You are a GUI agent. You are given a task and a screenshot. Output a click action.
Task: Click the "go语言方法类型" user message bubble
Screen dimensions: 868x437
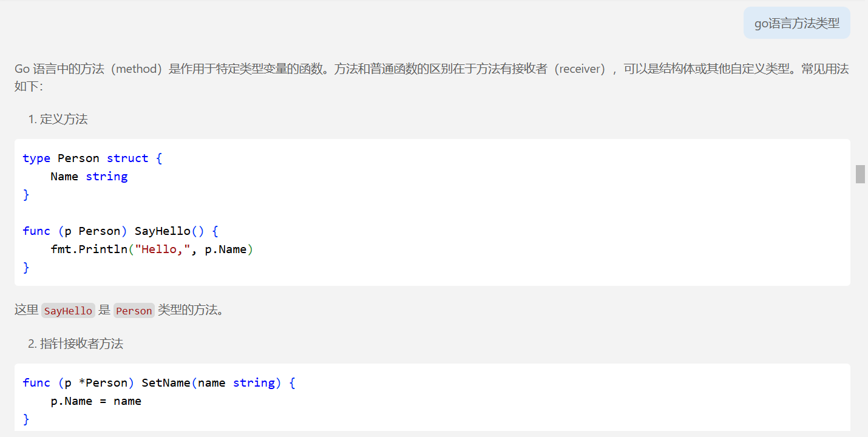[797, 23]
